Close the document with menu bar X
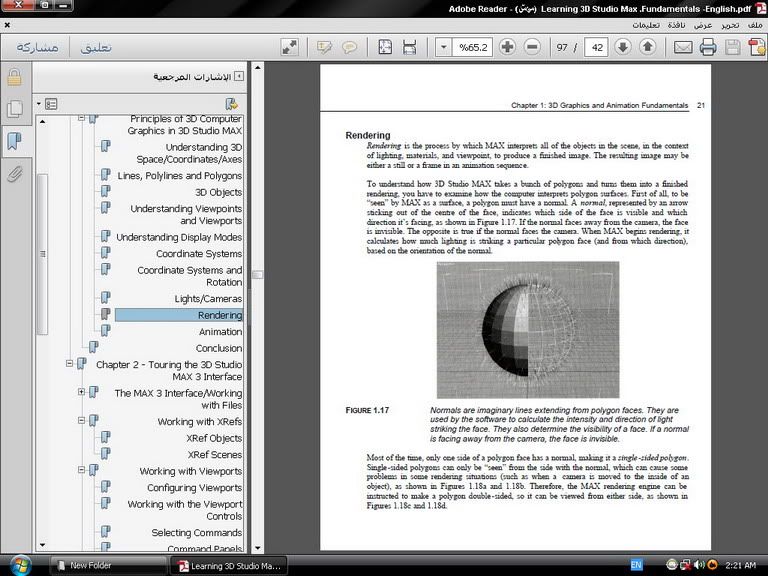This screenshot has width=768, height=576. (x=7, y=25)
